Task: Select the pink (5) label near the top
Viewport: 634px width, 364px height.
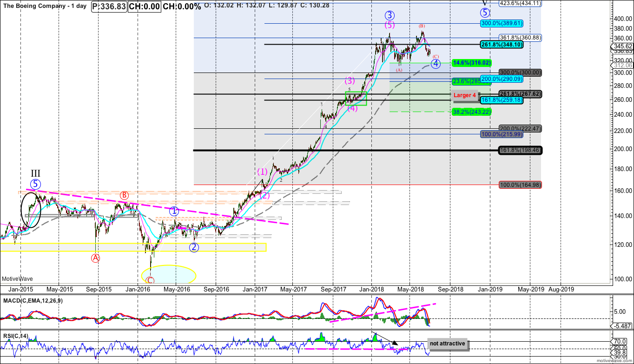Action: click(x=390, y=25)
